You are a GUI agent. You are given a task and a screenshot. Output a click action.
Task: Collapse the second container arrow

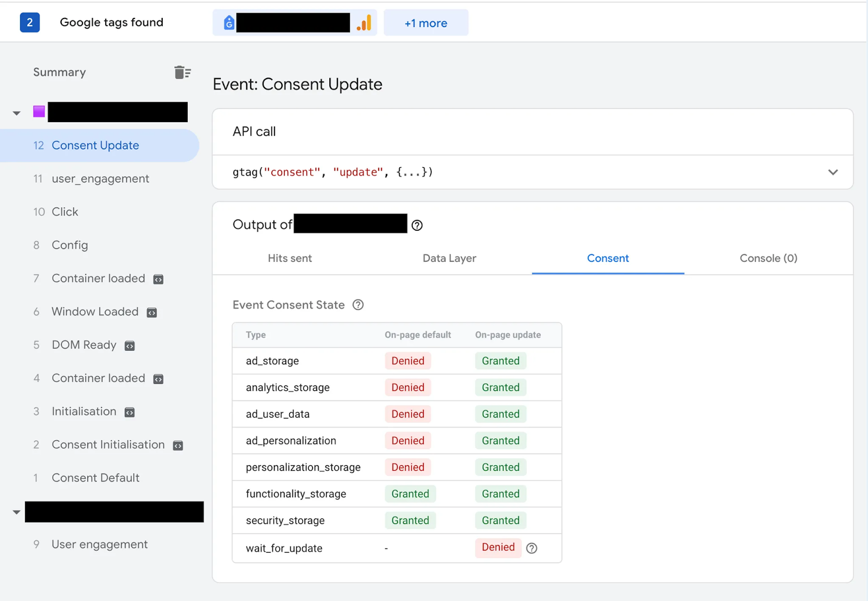[17, 512]
